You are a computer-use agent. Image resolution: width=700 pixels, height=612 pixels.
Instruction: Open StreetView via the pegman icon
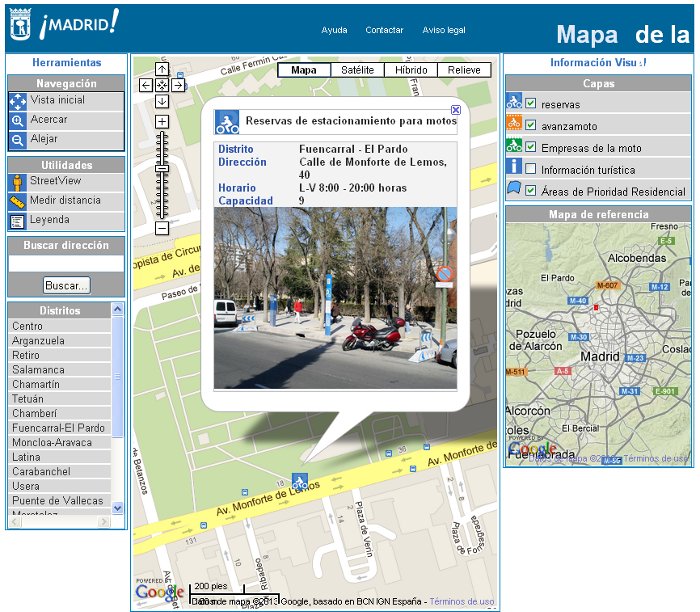point(17,183)
